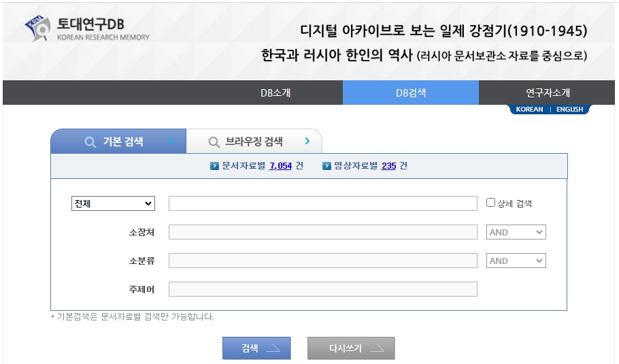Expand the AND operator dropdown for 소분류

click(x=516, y=261)
